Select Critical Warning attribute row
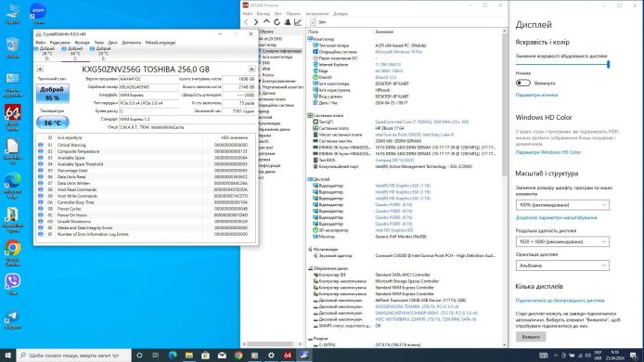 click(x=146, y=145)
